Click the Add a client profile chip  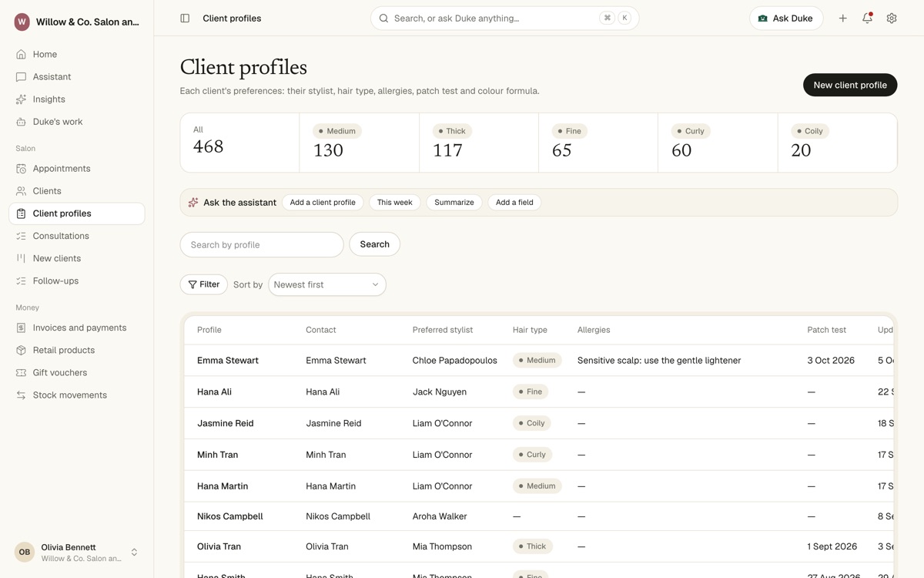(x=323, y=203)
